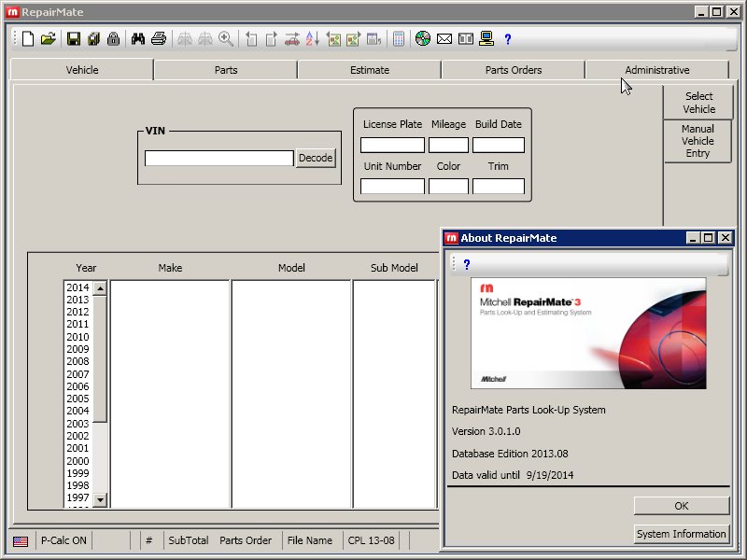Screen dimensions: 747x560
Task: Open the calculator icon
Action: coord(399,38)
